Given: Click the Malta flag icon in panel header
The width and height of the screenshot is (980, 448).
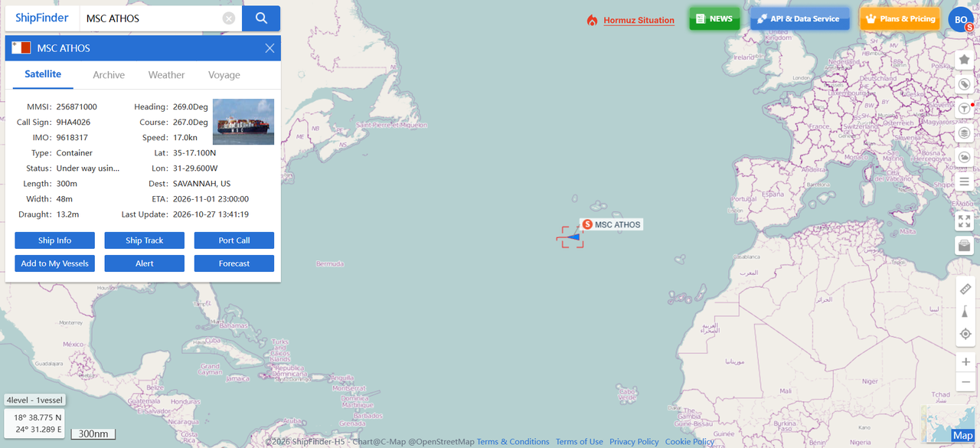Looking at the screenshot, I should point(21,47).
